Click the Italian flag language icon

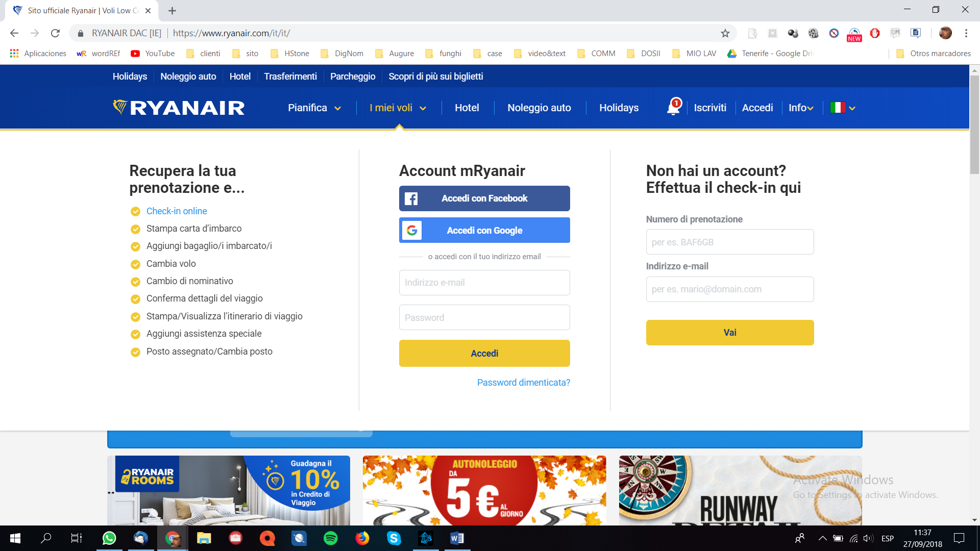pyautogui.click(x=838, y=108)
